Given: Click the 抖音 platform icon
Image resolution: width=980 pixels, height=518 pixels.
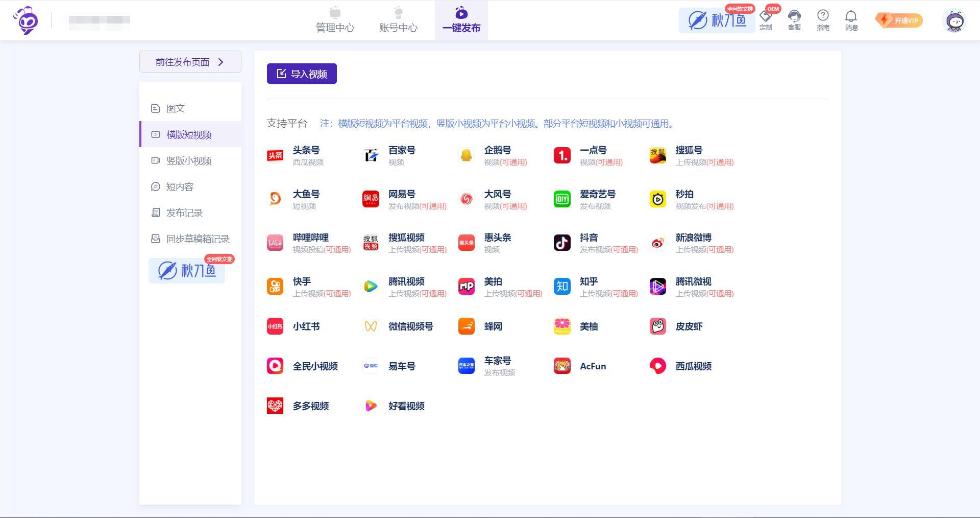Looking at the screenshot, I should 562,243.
